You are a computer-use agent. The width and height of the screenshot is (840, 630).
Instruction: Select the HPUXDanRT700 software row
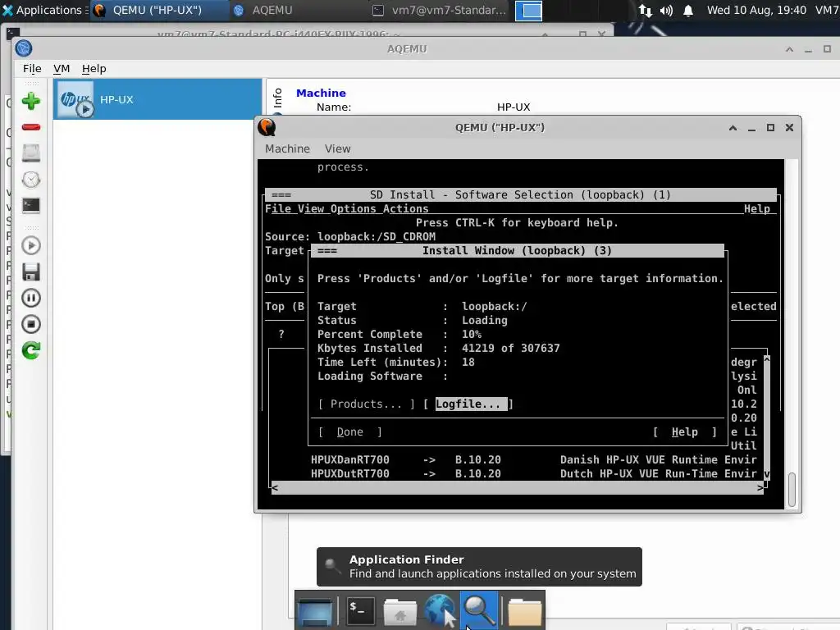[x=533, y=459]
